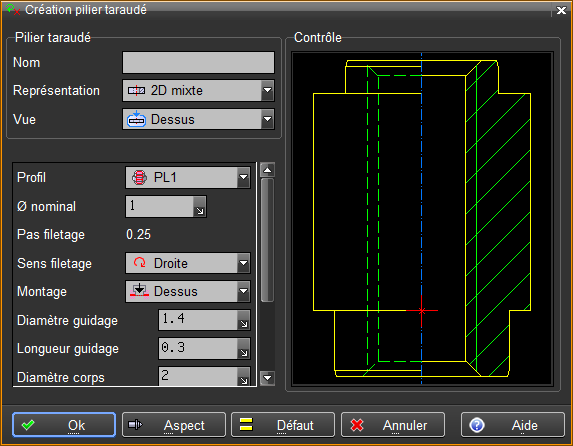The image size is (573, 446).
Task: Reset values with the Défaut button
Action: pyautogui.click(x=283, y=425)
